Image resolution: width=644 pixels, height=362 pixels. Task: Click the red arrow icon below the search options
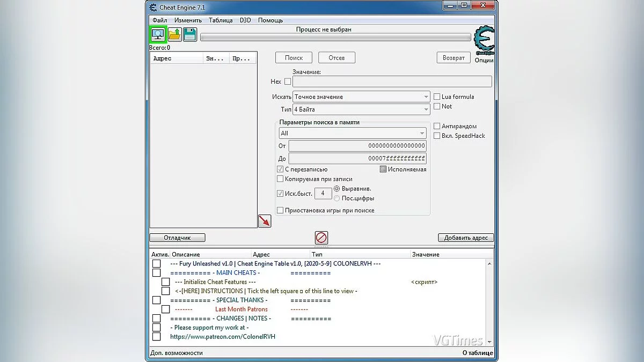264,220
